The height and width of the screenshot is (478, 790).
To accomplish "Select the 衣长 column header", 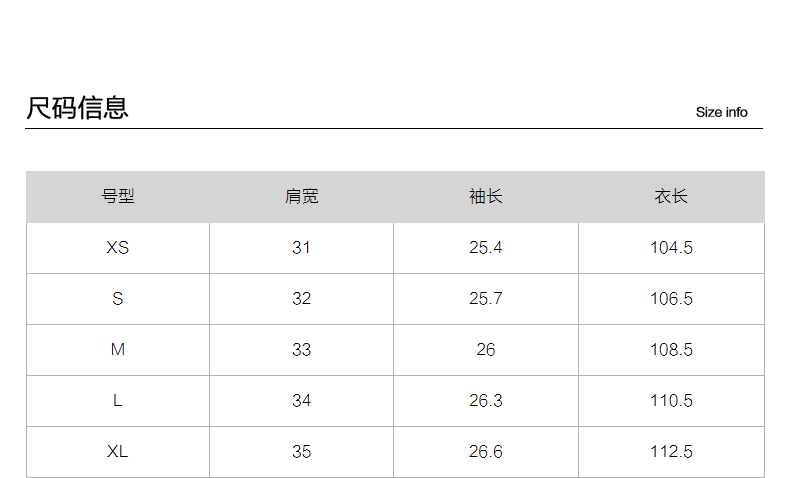I will pyautogui.click(x=671, y=197).
